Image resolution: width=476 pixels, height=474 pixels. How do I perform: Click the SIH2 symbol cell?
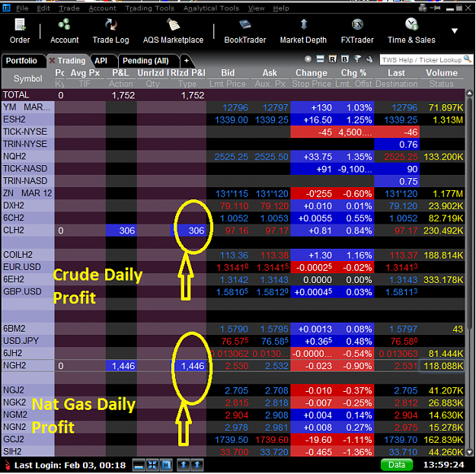pos(28,452)
